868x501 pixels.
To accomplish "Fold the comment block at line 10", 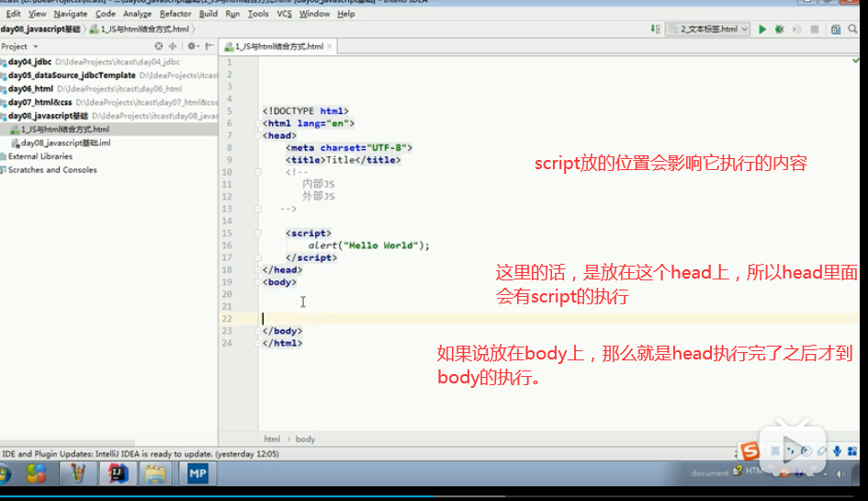I will tap(258, 172).
